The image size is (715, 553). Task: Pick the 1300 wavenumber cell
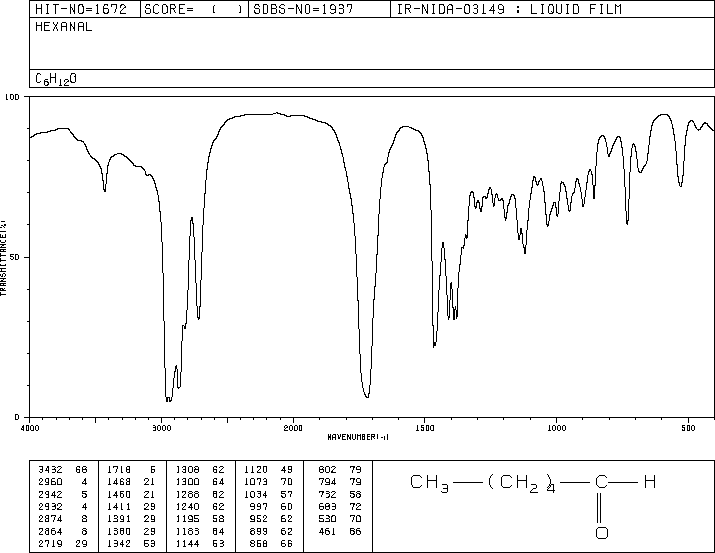[187, 482]
